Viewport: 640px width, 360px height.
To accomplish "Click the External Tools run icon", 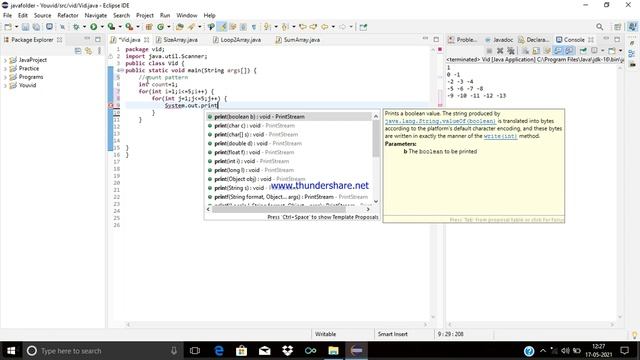I will 129,27.
